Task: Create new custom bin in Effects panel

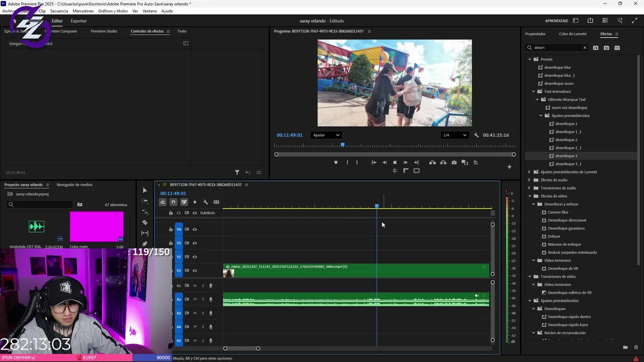Action: (x=625, y=347)
